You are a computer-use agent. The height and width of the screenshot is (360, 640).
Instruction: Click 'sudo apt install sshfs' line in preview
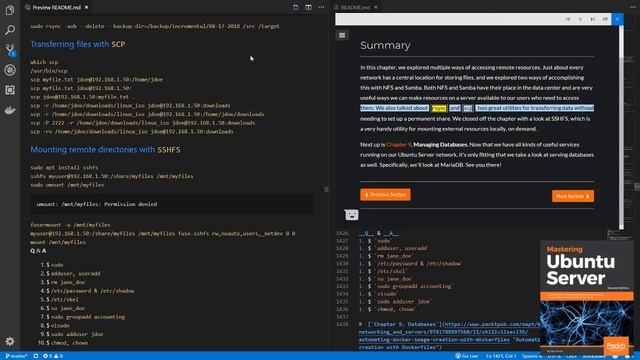click(64, 167)
